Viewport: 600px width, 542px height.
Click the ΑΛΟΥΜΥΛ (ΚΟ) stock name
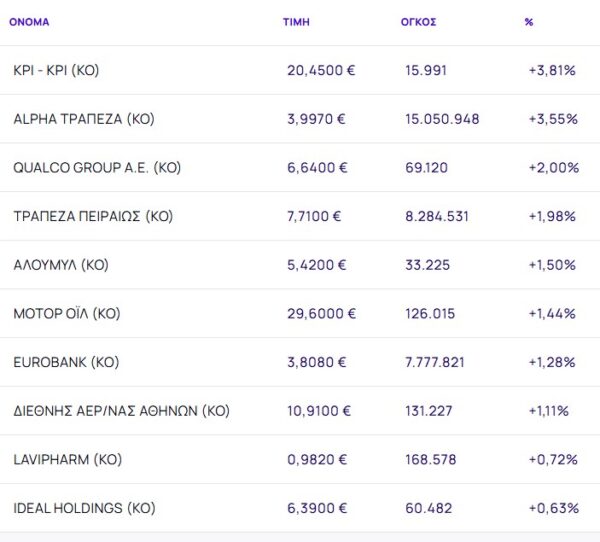coord(61,265)
